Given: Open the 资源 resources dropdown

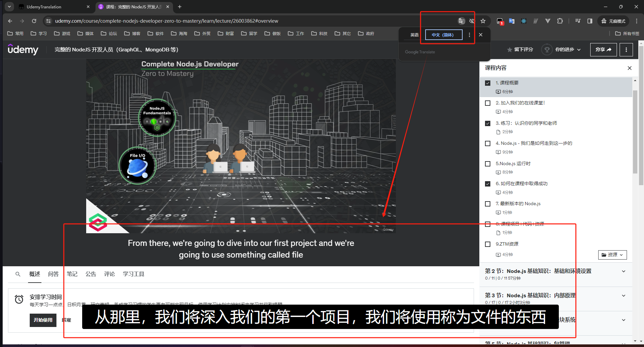Looking at the screenshot, I should [612, 255].
